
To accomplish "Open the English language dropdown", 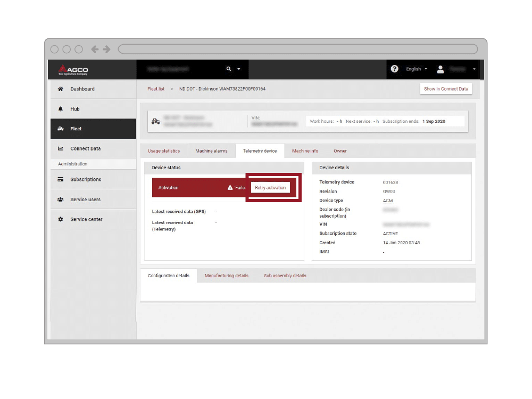I will (x=417, y=69).
